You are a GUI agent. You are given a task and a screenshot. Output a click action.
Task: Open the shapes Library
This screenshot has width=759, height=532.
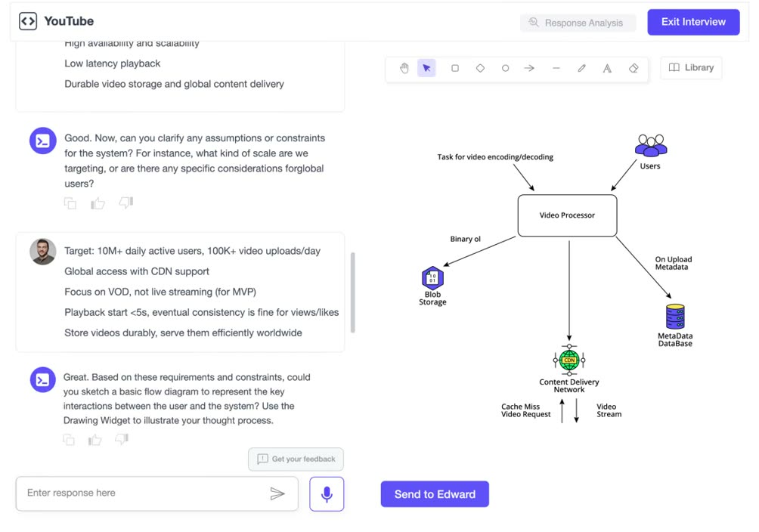[x=691, y=68]
